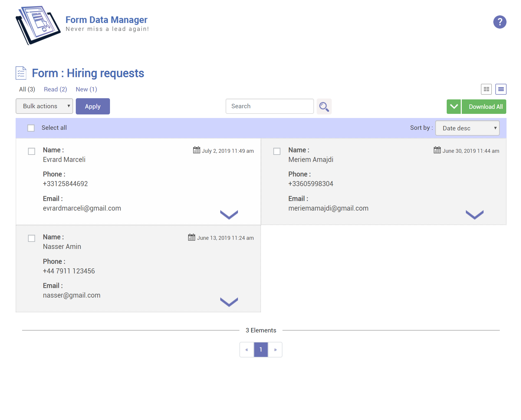This screenshot has width=521, height=420.
Task: Expand the green download options arrow
Action: [x=453, y=106]
